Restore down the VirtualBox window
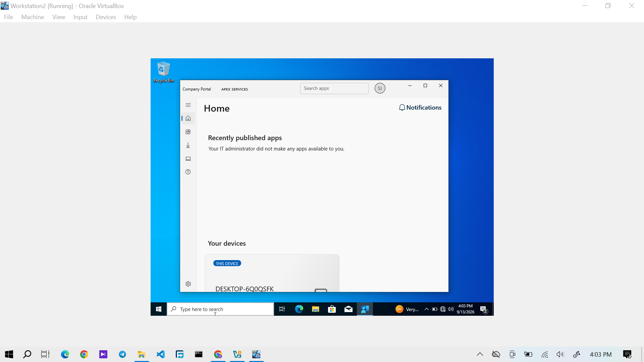This screenshot has width=644, height=362. pyautogui.click(x=608, y=6)
